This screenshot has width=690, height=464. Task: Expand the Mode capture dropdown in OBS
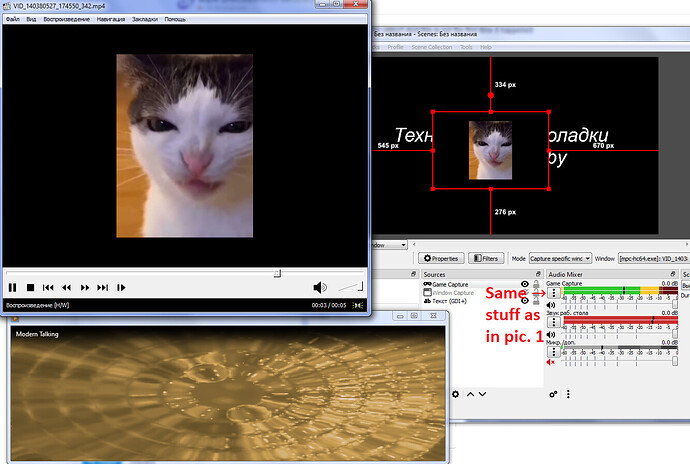pos(560,258)
